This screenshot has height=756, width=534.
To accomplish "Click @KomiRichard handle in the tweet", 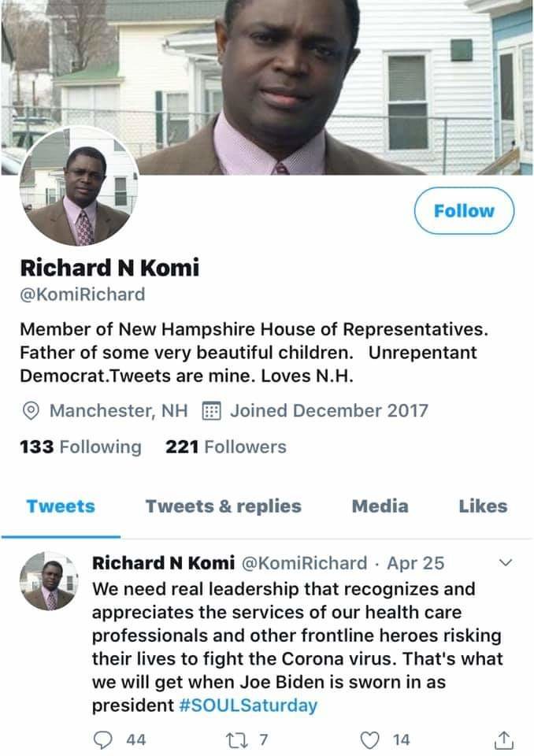I will click(x=303, y=563).
